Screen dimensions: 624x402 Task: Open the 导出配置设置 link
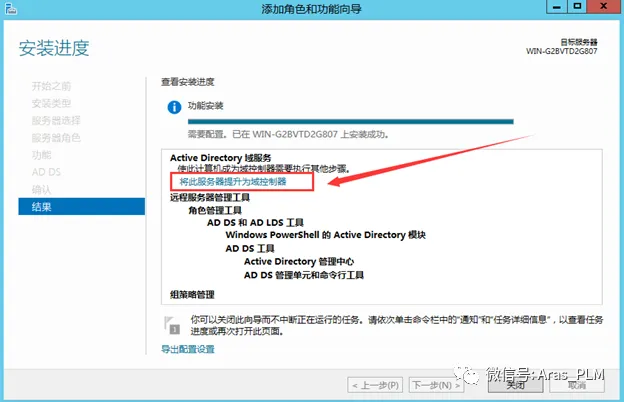[x=188, y=349]
